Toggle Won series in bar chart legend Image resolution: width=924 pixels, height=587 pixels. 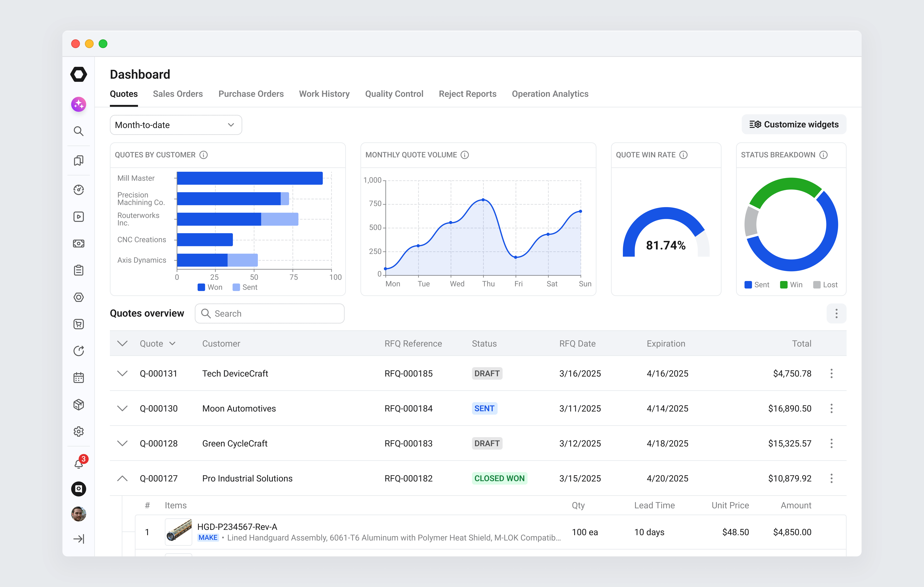[x=210, y=287]
